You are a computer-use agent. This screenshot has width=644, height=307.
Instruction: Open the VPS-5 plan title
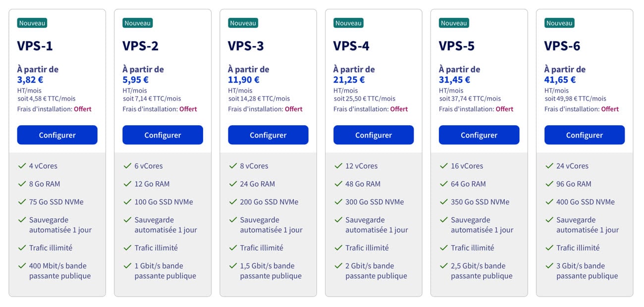point(457,46)
